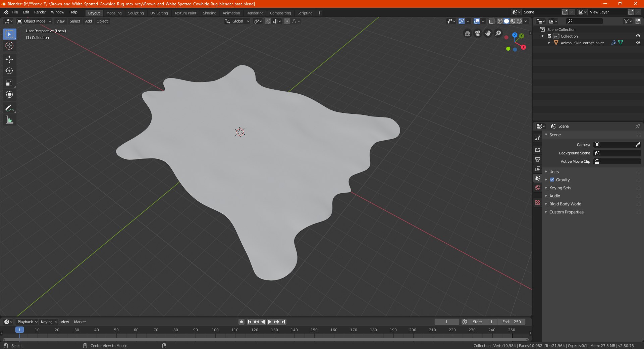The width and height of the screenshot is (644, 349).
Task: Activate the Rotate tool
Action: 9,71
